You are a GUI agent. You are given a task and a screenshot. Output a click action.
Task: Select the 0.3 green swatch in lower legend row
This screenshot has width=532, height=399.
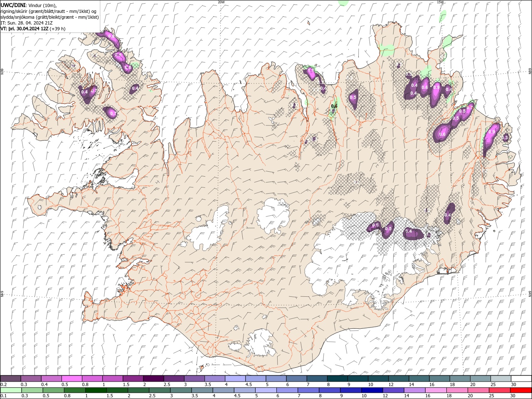click(x=32, y=390)
